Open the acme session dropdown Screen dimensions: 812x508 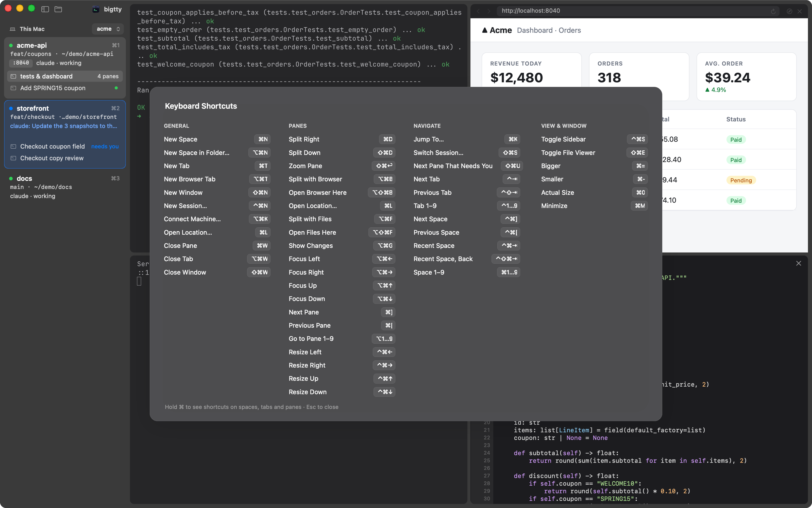pos(108,29)
